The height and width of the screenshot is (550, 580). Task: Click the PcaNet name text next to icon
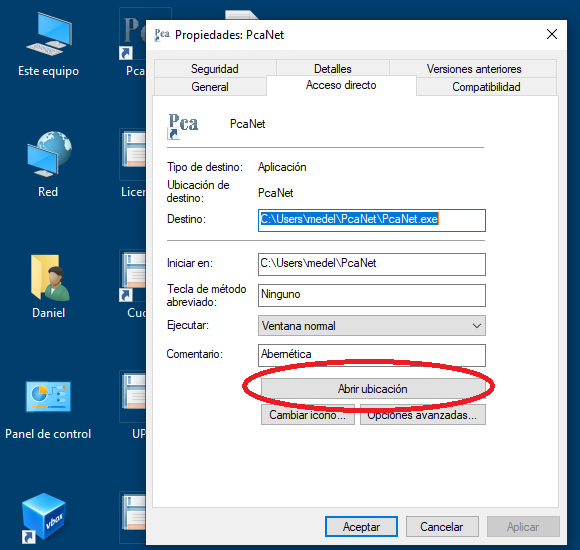[247, 124]
